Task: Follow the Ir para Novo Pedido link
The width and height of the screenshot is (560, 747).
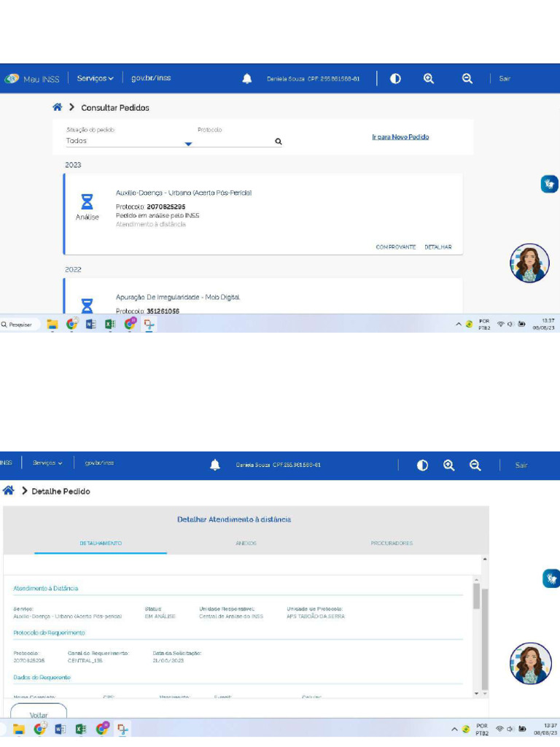Action: tap(400, 137)
